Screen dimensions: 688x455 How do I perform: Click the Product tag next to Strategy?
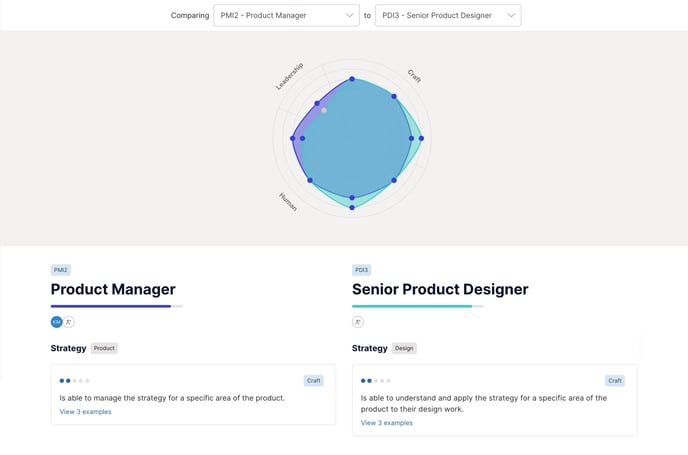click(x=105, y=348)
